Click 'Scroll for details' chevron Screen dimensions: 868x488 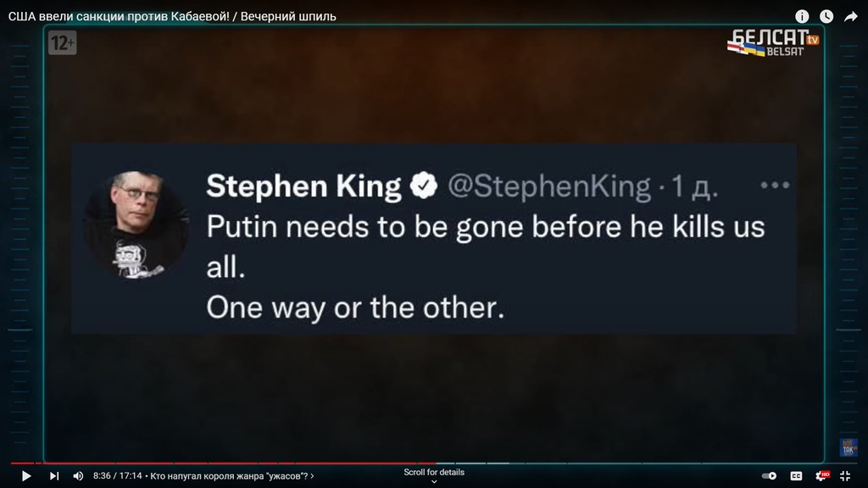coord(434,481)
